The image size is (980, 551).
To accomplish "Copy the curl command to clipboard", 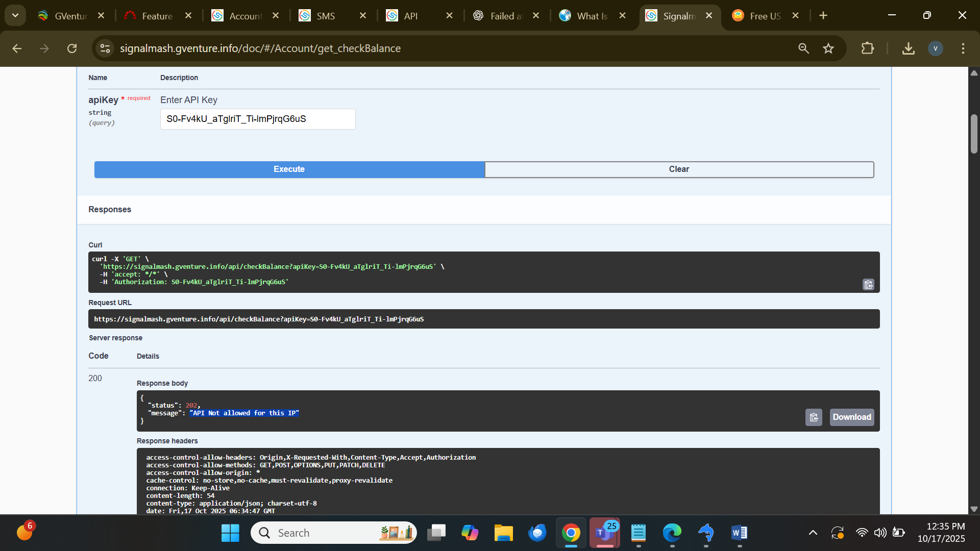I will (x=868, y=284).
